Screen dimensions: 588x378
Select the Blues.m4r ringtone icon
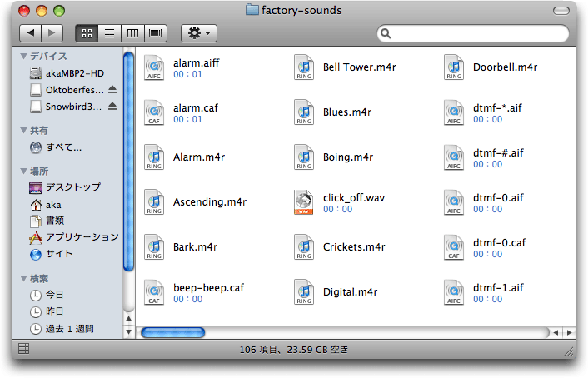(x=304, y=112)
